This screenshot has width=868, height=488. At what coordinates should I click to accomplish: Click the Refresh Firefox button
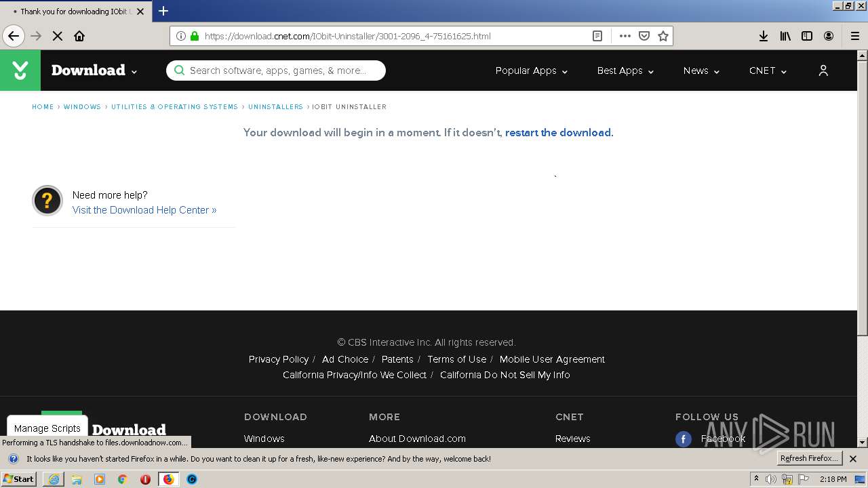(809, 459)
